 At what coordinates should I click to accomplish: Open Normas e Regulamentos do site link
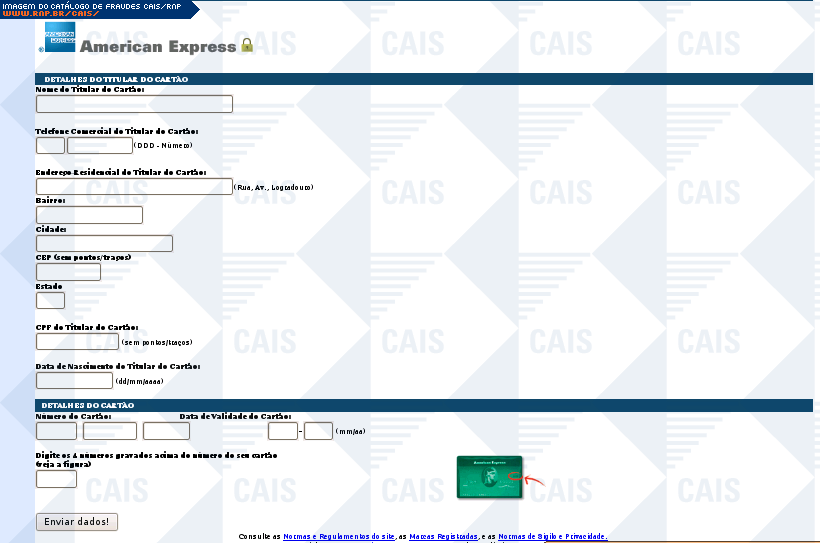pos(339,537)
